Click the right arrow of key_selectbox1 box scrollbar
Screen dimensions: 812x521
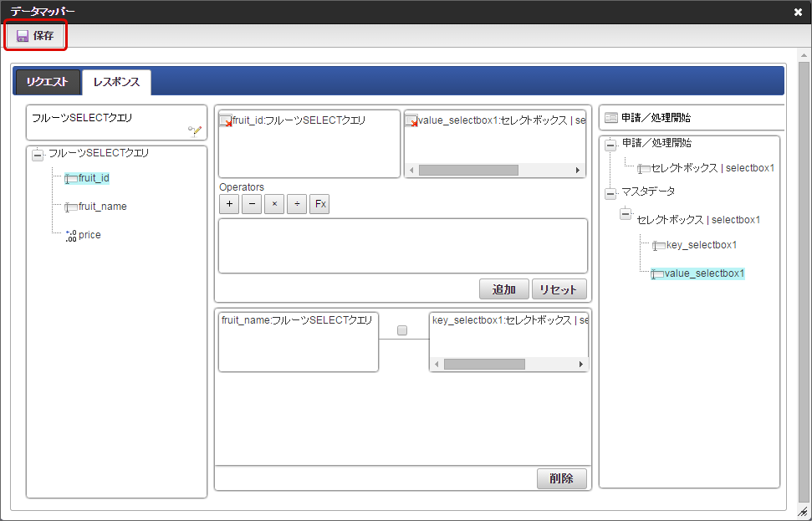[x=580, y=364]
